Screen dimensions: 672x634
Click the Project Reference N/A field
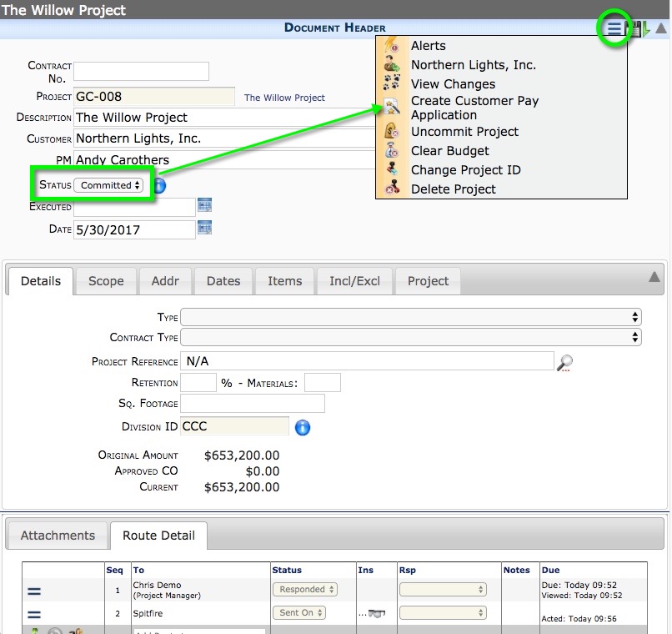[x=367, y=361]
